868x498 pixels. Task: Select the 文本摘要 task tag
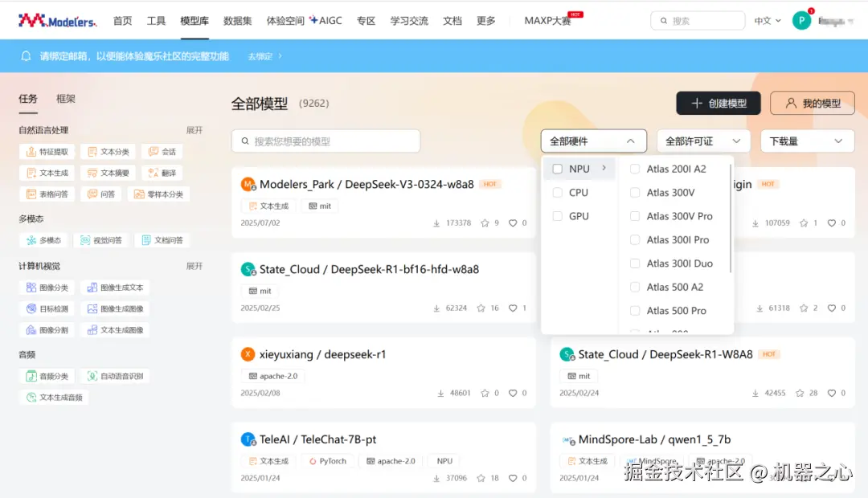(x=108, y=173)
